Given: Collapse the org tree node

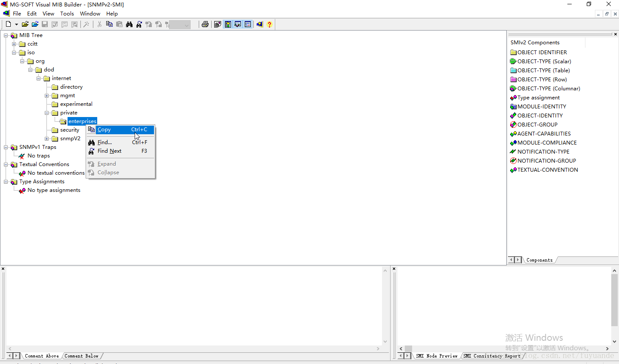Looking at the screenshot, I should pos(22,61).
